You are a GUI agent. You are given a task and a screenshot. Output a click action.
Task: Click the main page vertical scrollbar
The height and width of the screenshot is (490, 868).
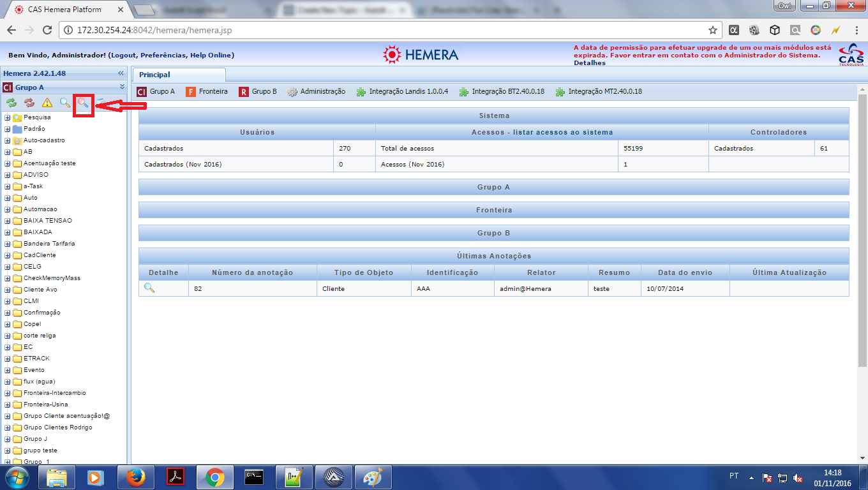[862, 230]
